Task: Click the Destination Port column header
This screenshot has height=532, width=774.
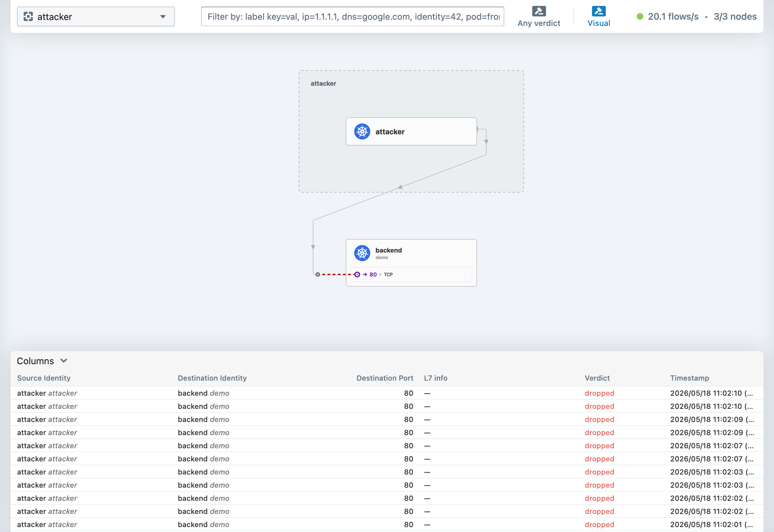Action: [x=384, y=378]
